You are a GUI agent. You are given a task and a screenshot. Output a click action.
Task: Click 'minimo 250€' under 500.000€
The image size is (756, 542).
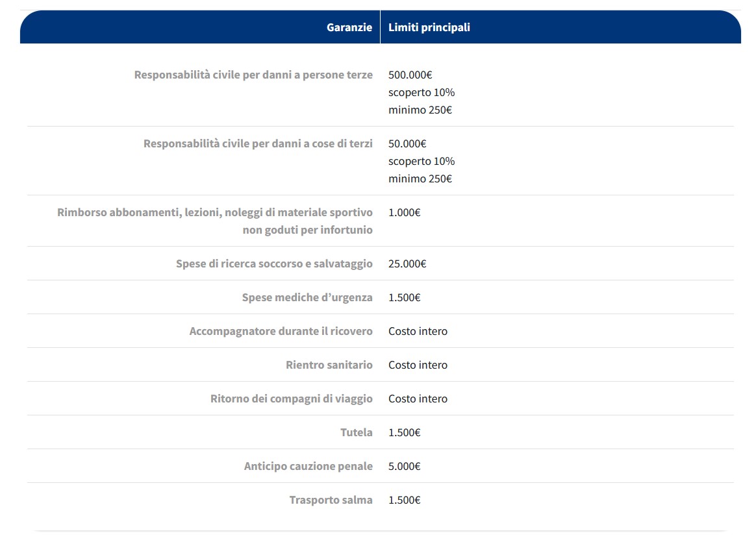420,110
